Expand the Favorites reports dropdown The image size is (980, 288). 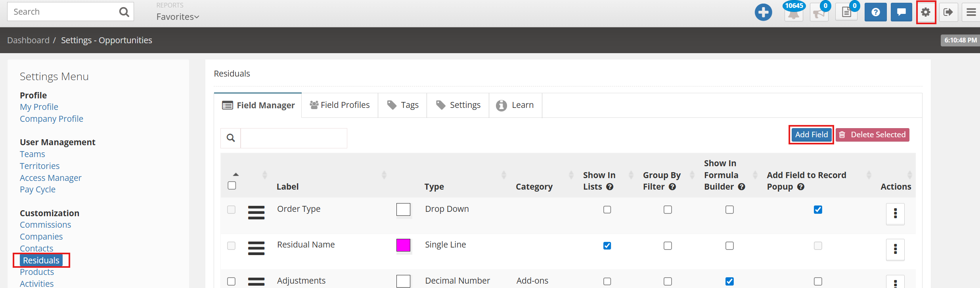click(x=178, y=17)
